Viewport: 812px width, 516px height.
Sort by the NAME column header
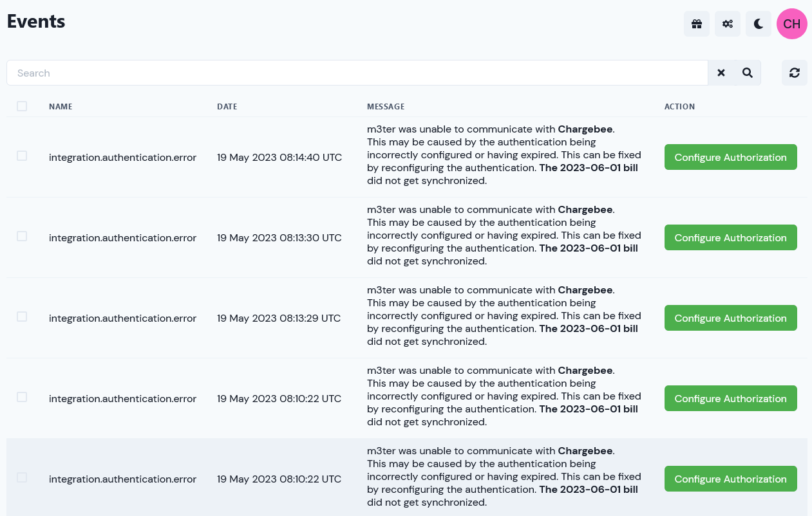point(61,107)
